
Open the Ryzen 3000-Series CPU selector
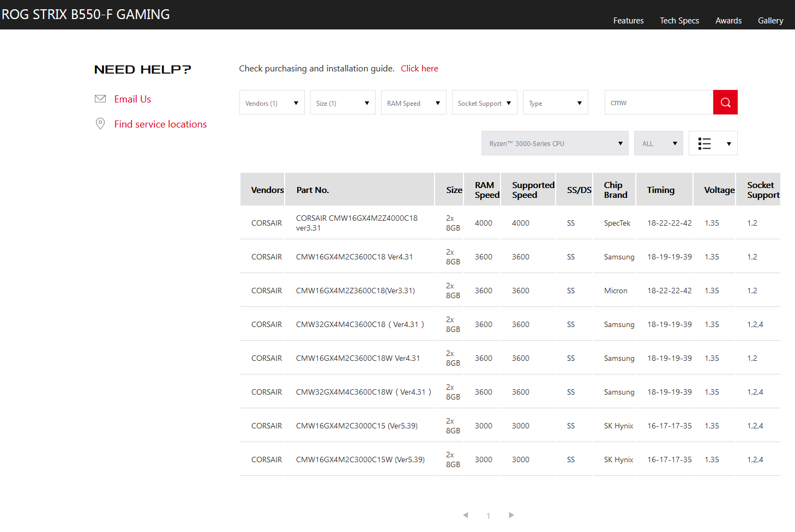[x=555, y=143]
